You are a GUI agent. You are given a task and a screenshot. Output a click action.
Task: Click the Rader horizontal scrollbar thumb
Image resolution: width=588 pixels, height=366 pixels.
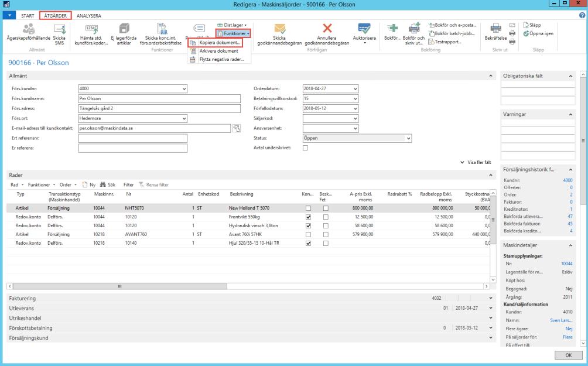[x=119, y=286]
